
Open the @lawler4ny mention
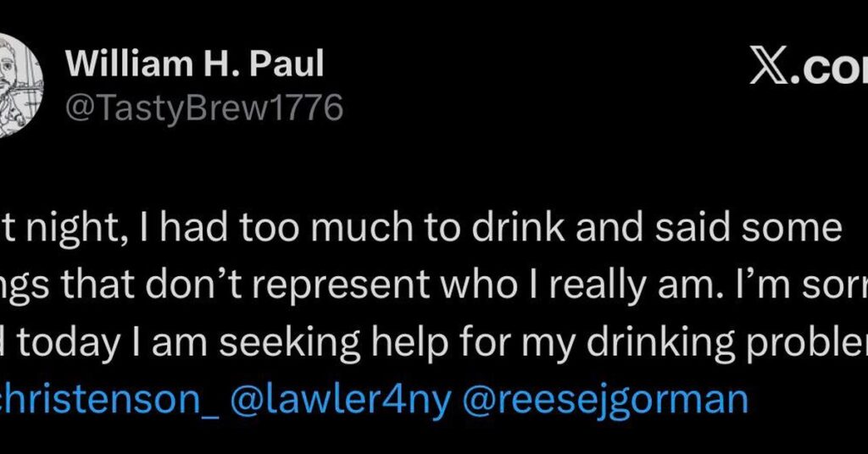pos(341,401)
